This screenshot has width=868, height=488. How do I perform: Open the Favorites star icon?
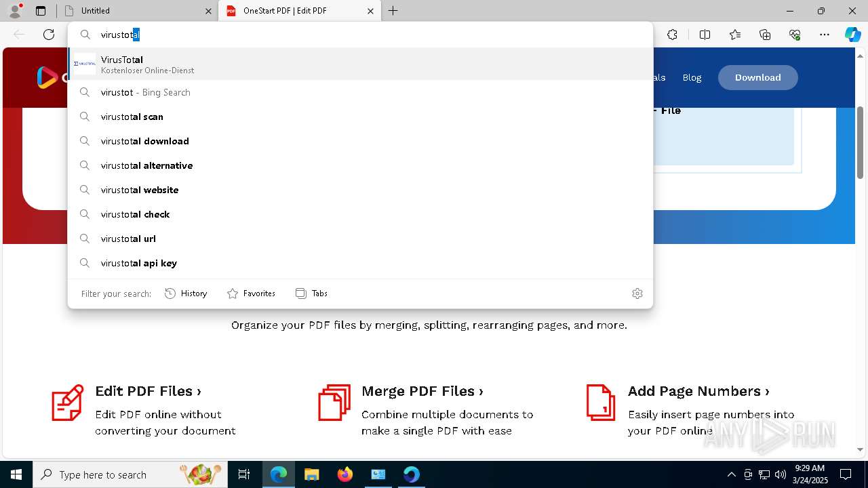[x=735, y=35]
